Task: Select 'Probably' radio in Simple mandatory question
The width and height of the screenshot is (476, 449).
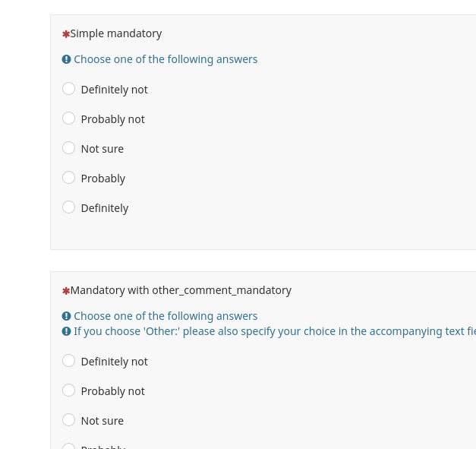Action: tap(69, 178)
